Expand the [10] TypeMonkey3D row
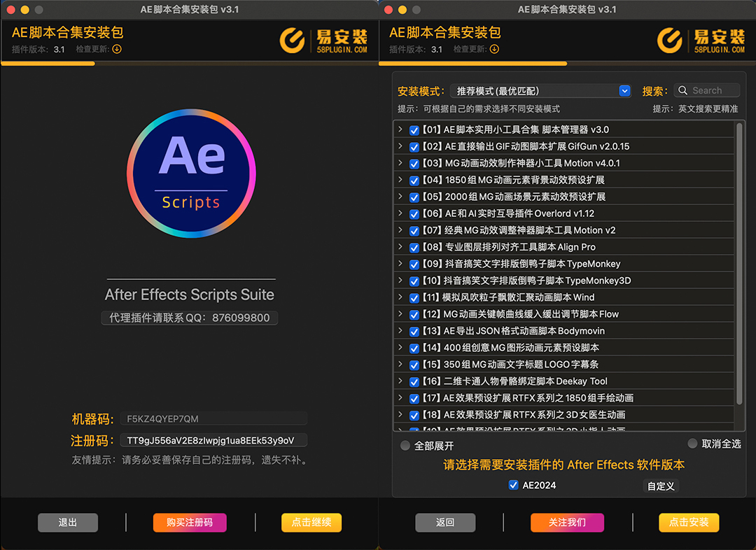Image resolution: width=756 pixels, height=550 pixels. pos(400,280)
